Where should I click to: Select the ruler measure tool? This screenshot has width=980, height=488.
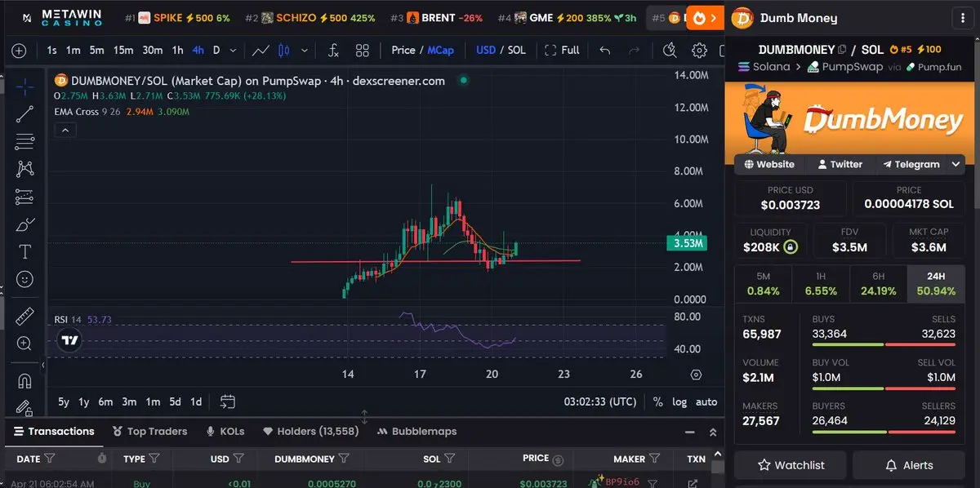25,316
